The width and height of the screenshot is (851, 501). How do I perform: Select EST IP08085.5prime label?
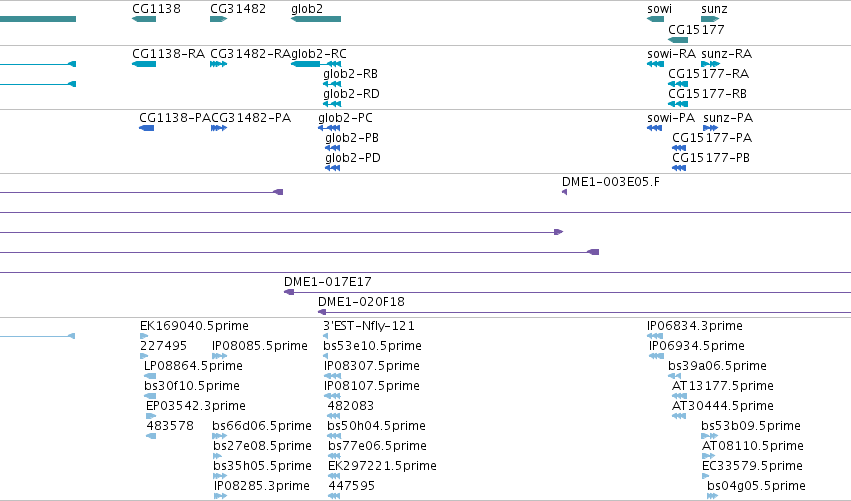coord(260,346)
